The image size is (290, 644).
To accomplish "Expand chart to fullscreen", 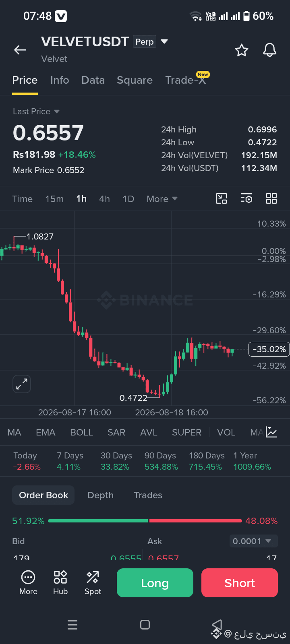I will [22, 384].
